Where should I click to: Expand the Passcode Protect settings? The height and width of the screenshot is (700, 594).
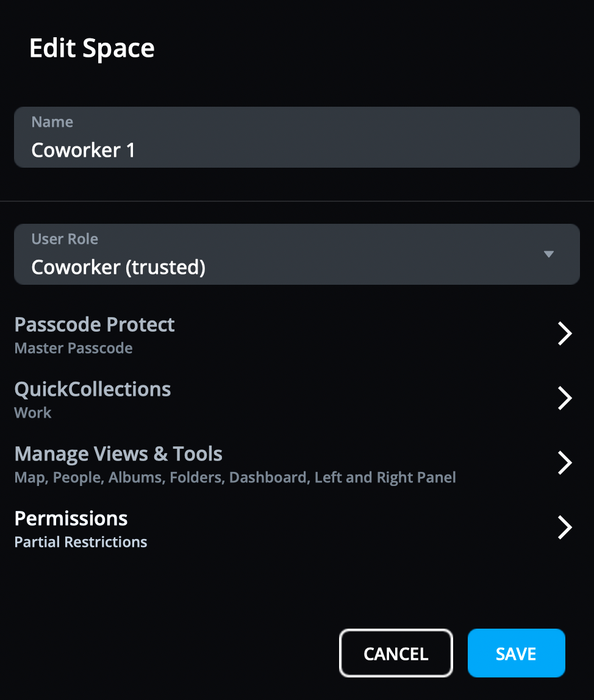point(95,325)
